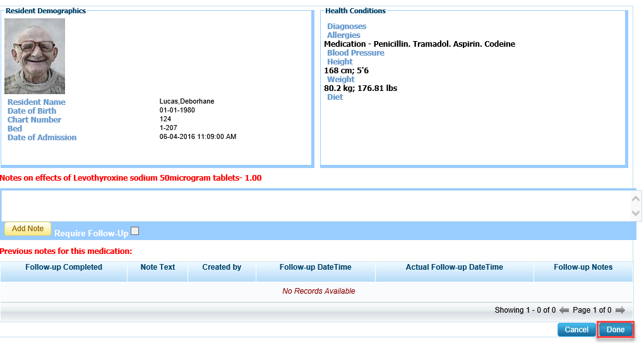Click the Diet label in Health Conditions
The height and width of the screenshot is (343, 644).
tap(335, 97)
